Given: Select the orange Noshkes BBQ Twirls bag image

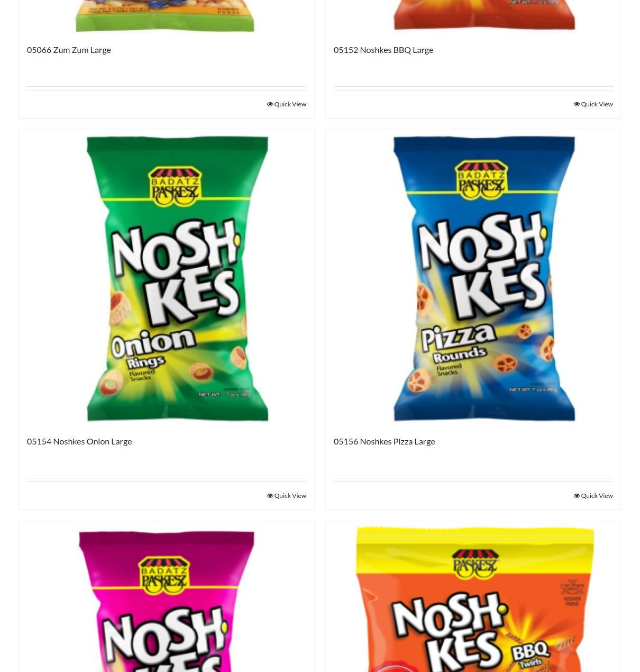Looking at the screenshot, I should tap(474, 599).
